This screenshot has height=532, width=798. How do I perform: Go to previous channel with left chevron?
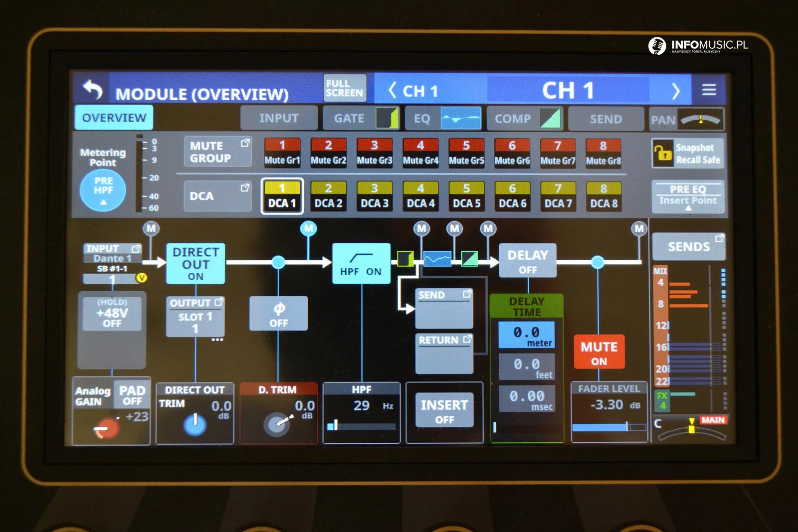pos(392,91)
